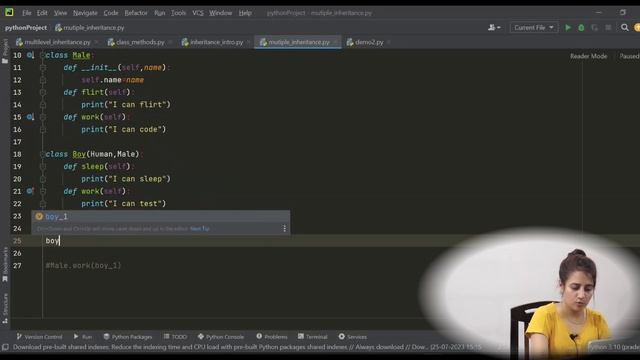Open the Terminal tool window
This screenshot has width=640, height=360.
tap(313, 337)
